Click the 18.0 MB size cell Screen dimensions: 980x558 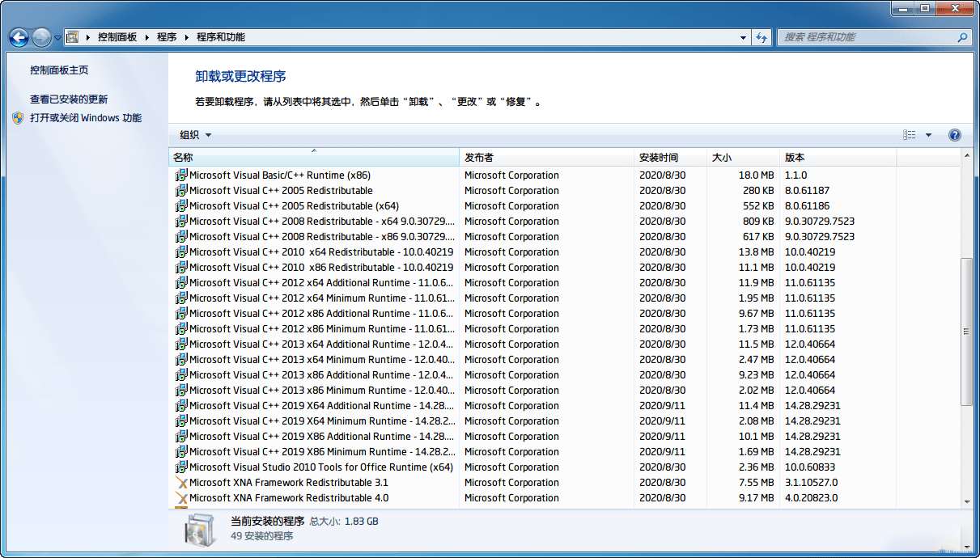click(x=756, y=175)
